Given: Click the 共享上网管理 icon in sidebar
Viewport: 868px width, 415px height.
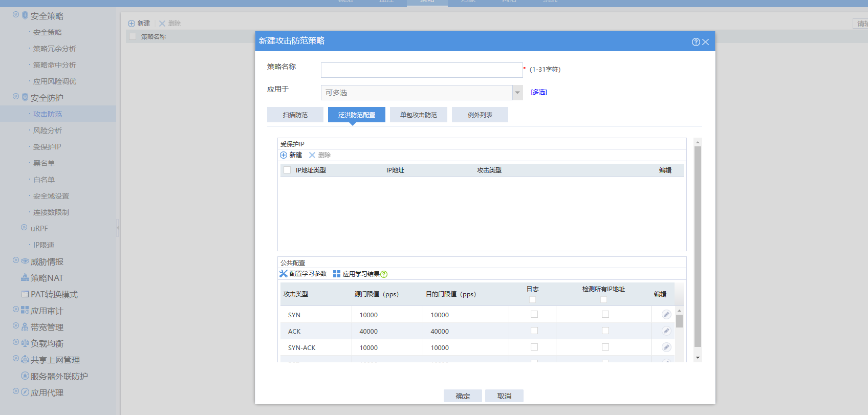Looking at the screenshot, I should pyautogui.click(x=25, y=359).
